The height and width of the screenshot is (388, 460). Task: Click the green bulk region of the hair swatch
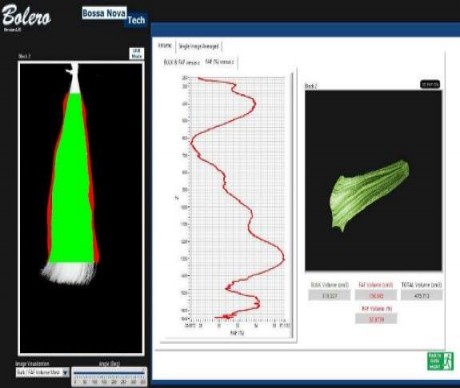point(71,178)
